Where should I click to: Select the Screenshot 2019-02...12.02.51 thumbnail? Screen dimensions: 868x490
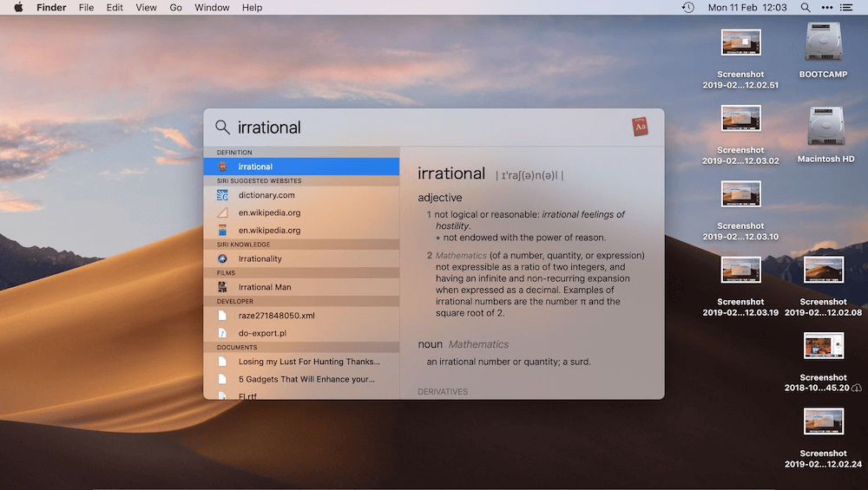click(x=740, y=42)
